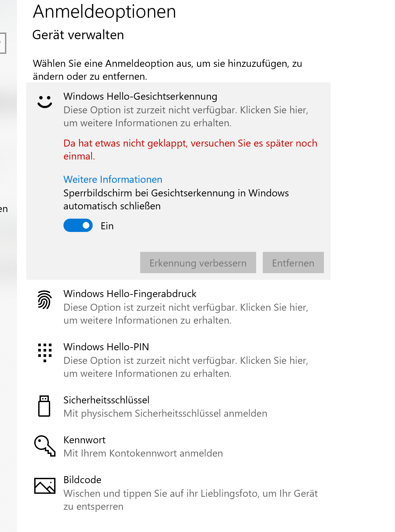Click the Erkennung verbessern button
This screenshot has width=395, height=532.
coord(198,263)
